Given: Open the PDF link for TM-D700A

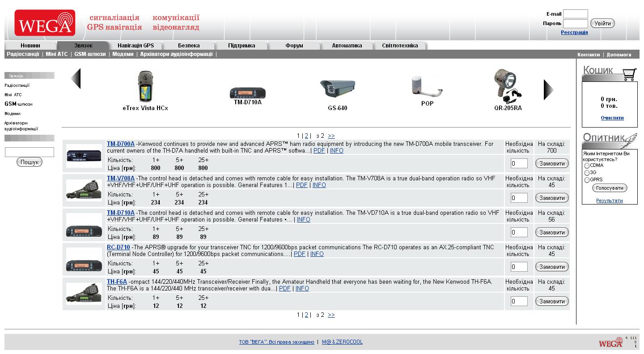Looking at the screenshot, I should point(319,151).
